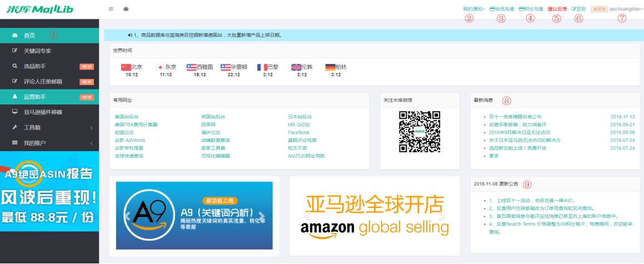Click the announcement about 德国站 in notice bar
The height and width of the screenshot is (264, 644).
(x=207, y=36)
